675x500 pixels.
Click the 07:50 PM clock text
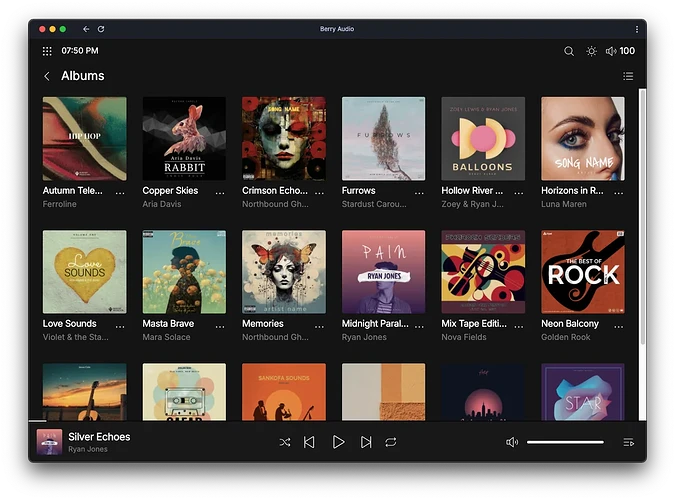tap(80, 51)
